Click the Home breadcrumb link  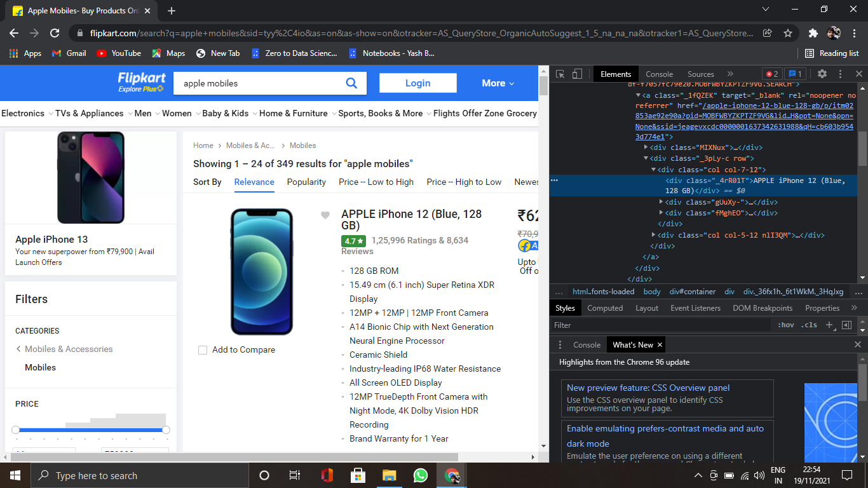click(x=203, y=146)
